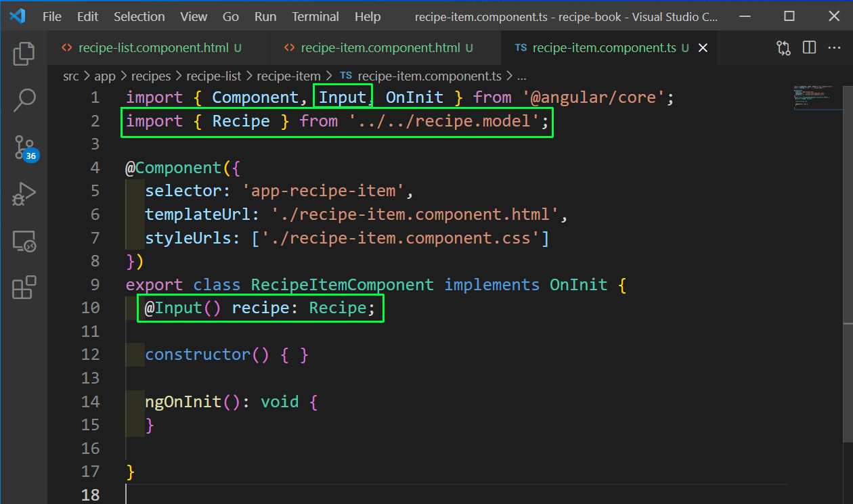The height and width of the screenshot is (504, 853).
Task: Click 'recipes' in the breadcrumb
Action: click(151, 76)
